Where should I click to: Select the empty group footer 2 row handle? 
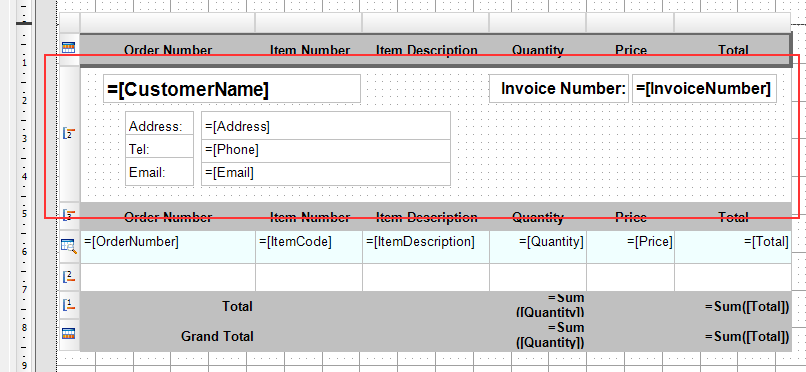[x=68, y=277]
